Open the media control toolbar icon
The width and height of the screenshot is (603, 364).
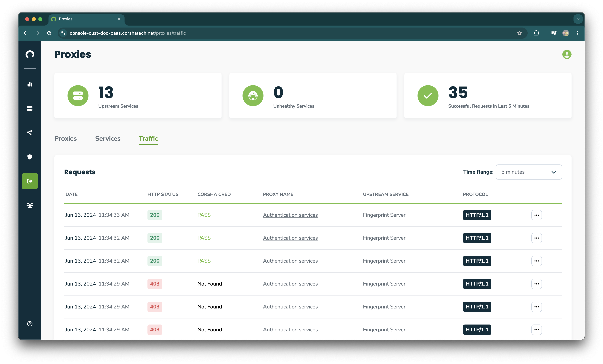554,33
